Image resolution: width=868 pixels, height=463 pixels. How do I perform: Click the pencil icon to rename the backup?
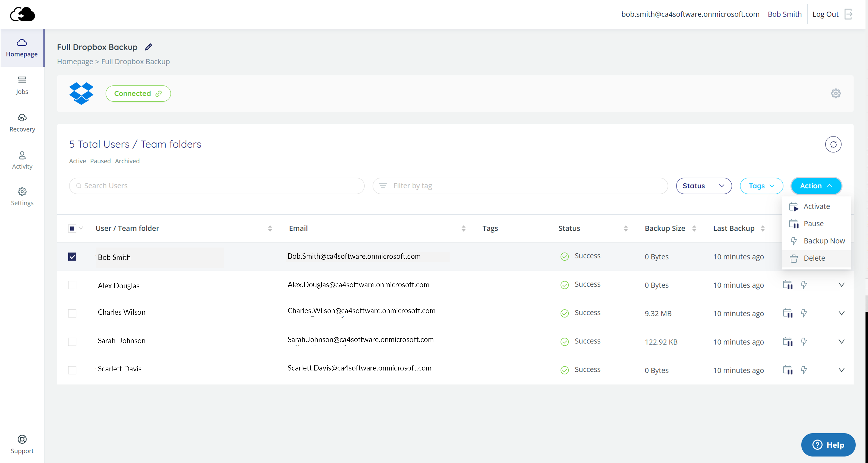(149, 47)
